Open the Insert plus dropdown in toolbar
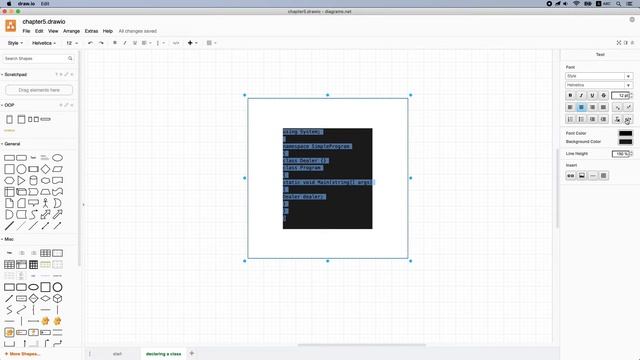The height and width of the screenshot is (360, 640). [x=192, y=43]
